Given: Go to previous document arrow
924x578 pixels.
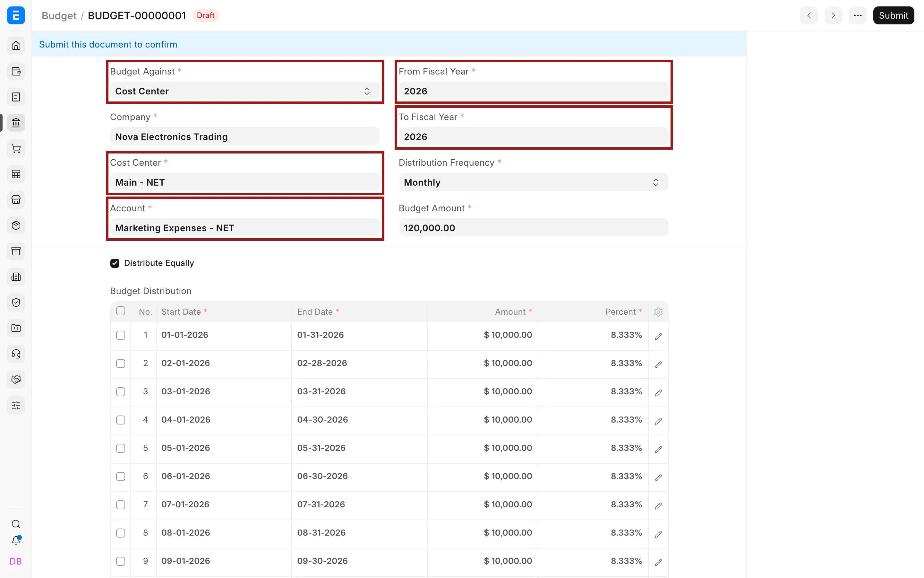Looking at the screenshot, I should pos(809,15).
